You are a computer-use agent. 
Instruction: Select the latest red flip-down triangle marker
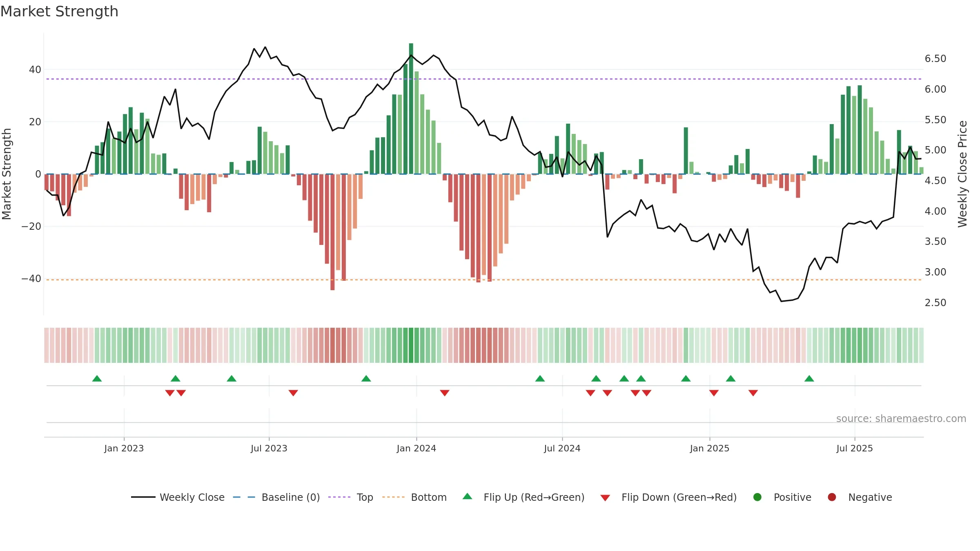[x=753, y=393]
